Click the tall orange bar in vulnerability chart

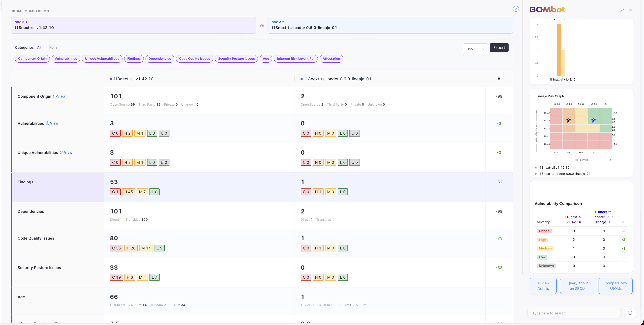tap(559, 50)
